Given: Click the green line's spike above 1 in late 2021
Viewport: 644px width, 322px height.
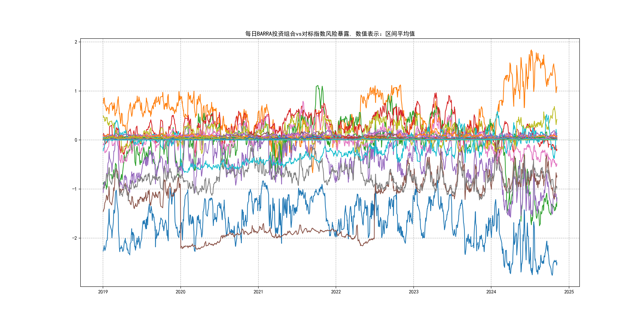Looking at the screenshot, I should click(317, 86).
